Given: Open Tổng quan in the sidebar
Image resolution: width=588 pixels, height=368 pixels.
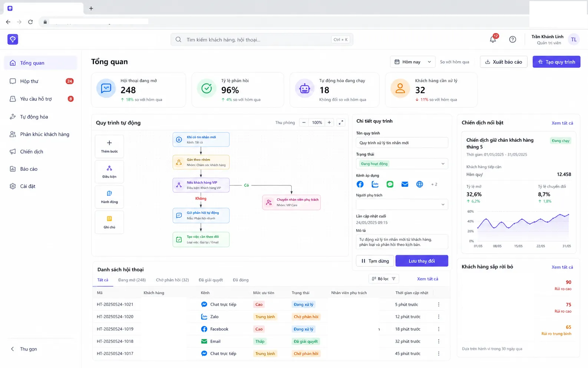Looking at the screenshot, I should click(x=41, y=63).
